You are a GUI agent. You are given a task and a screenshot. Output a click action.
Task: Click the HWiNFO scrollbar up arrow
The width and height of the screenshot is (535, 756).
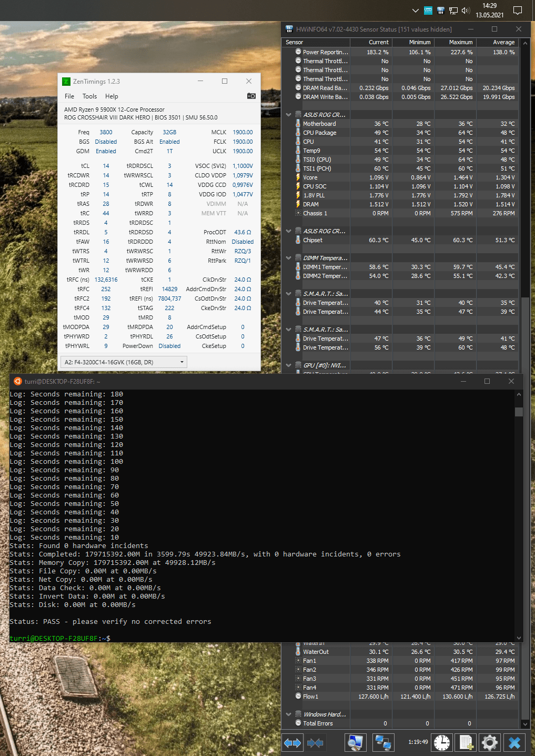point(525,42)
